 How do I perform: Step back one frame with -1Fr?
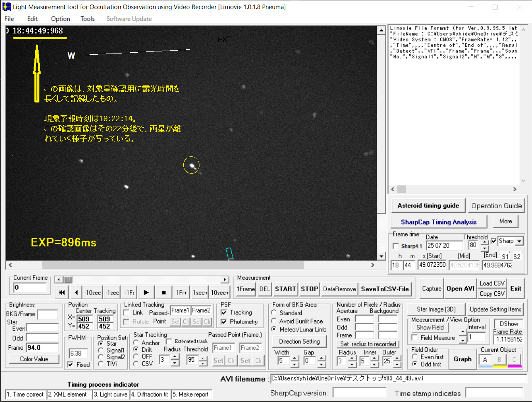coord(129,292)
